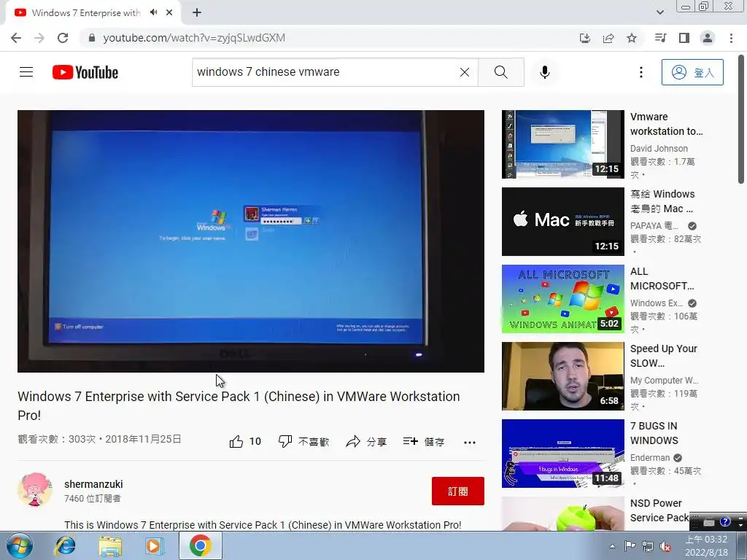Reload the YouTube page

(63, 38)
